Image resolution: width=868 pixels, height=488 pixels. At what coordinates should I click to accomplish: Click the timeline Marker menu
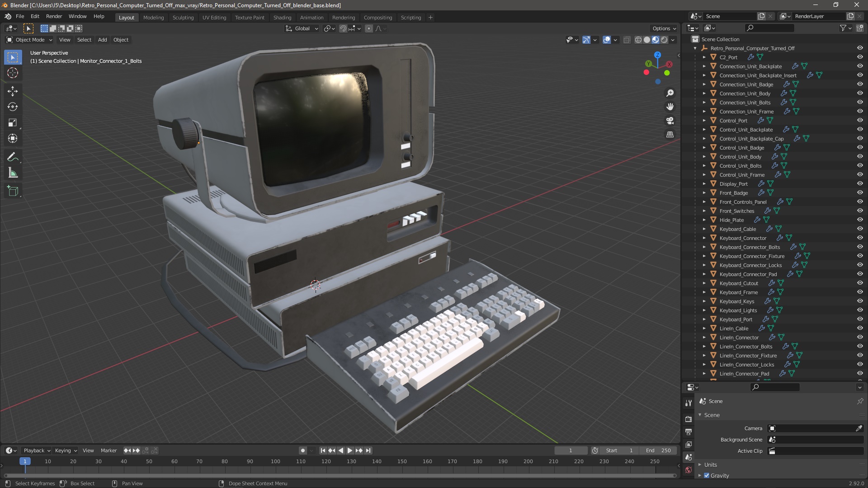[x=108, y=450]
